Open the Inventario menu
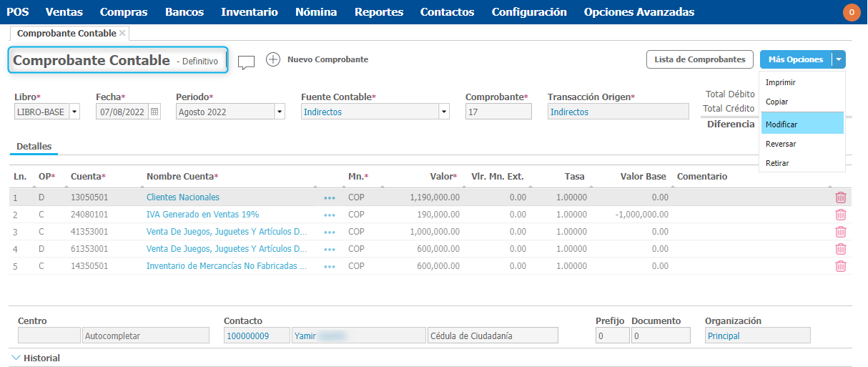Image resolution: width=868 pixels, height=367 pixels. tap(249, 12)
